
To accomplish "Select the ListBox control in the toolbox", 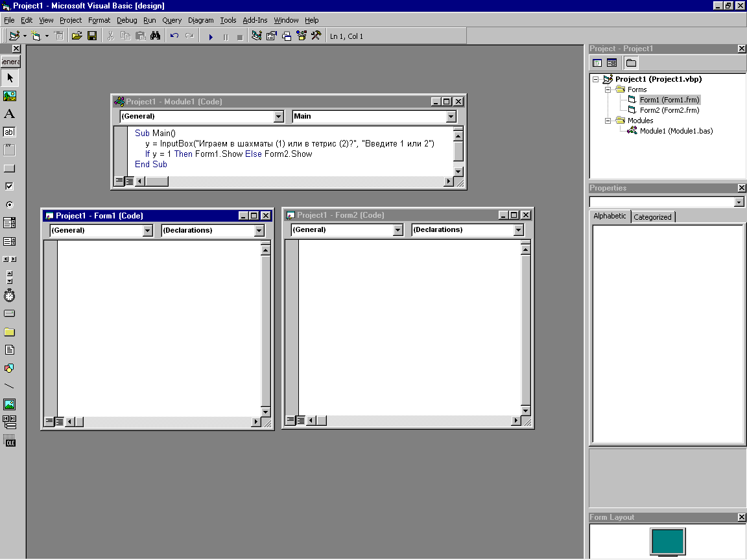I will click(10, 241).
